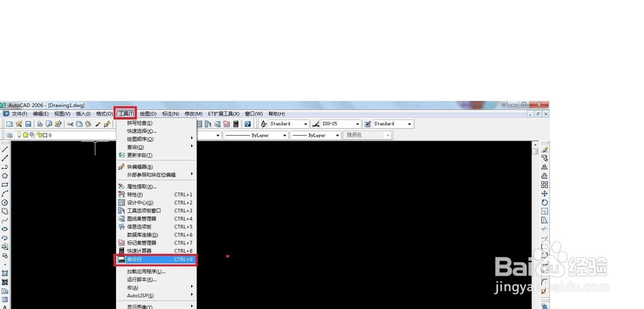
Task: Open the table style Standard dropdown
Action: [x=410, y=124]
